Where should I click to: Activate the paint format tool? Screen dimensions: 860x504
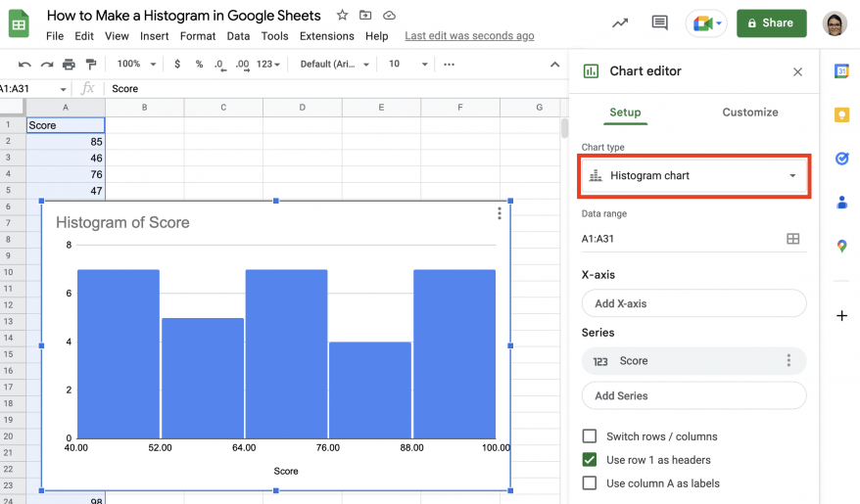pyautogui.click(x=91, y=64)
